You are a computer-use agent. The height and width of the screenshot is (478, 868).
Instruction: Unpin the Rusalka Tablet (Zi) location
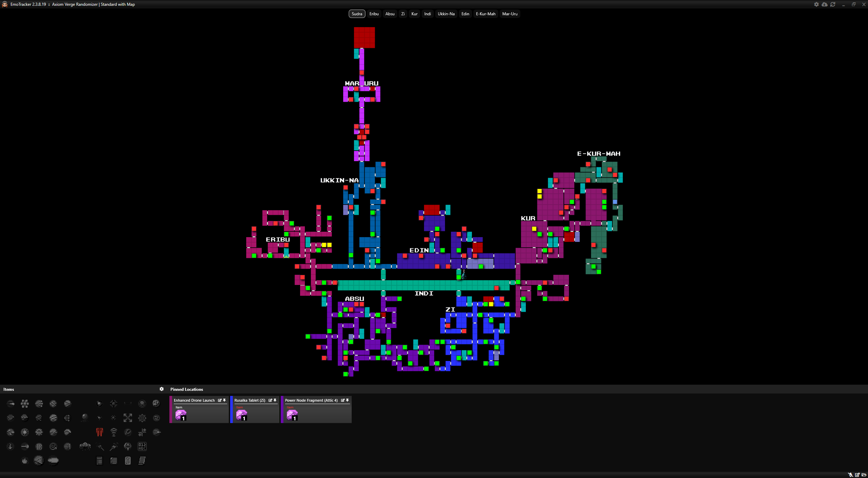tap(275, 400)
